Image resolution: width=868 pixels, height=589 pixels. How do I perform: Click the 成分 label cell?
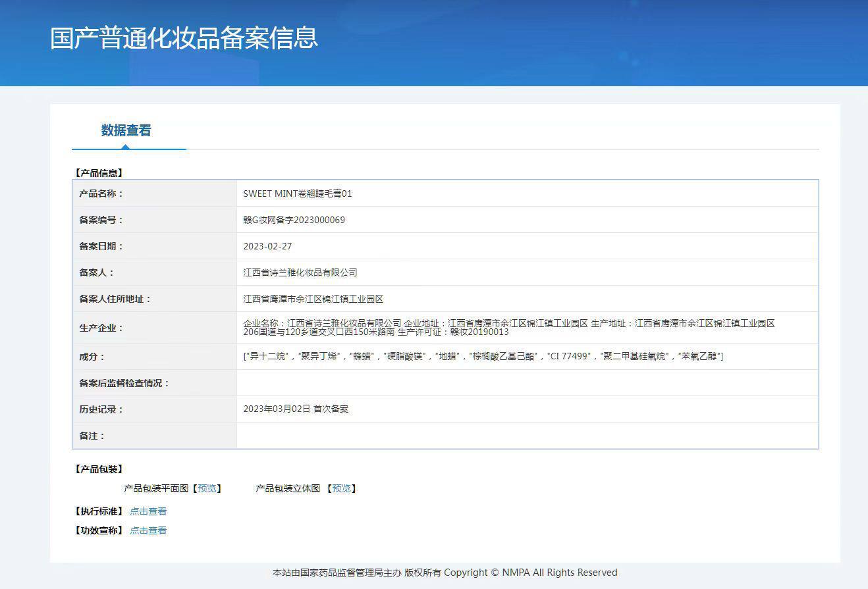click(155, 357)
